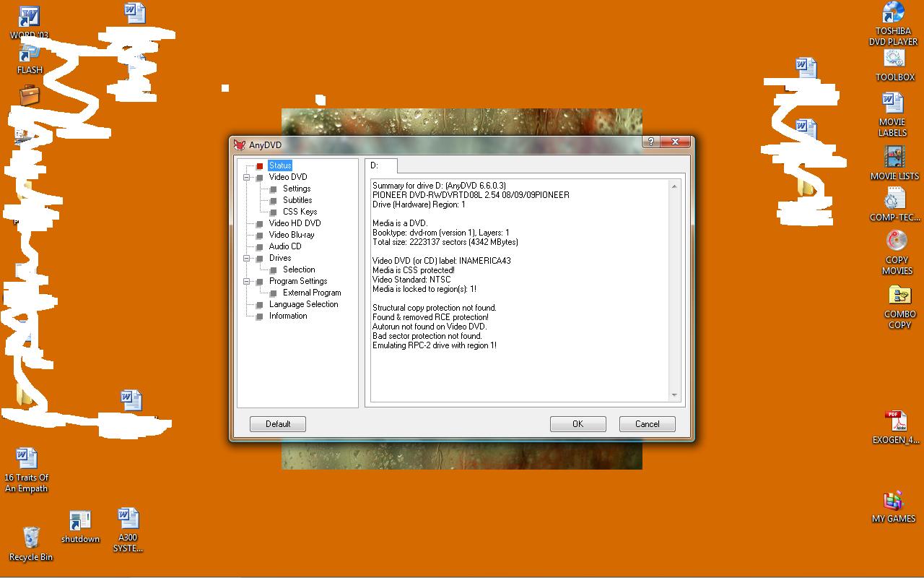
Task: Select Video Blu-ray in the tree
Action: click(292, 235)
